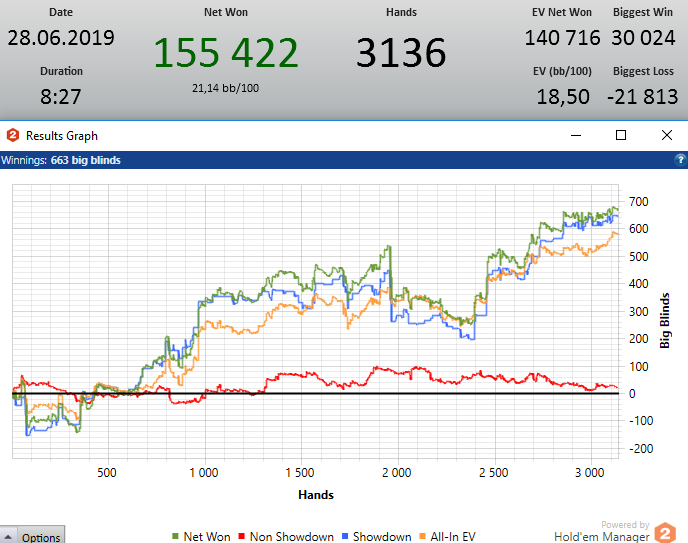Click the Duration value 8:27
688x543 pixels.
coord(61,97)
